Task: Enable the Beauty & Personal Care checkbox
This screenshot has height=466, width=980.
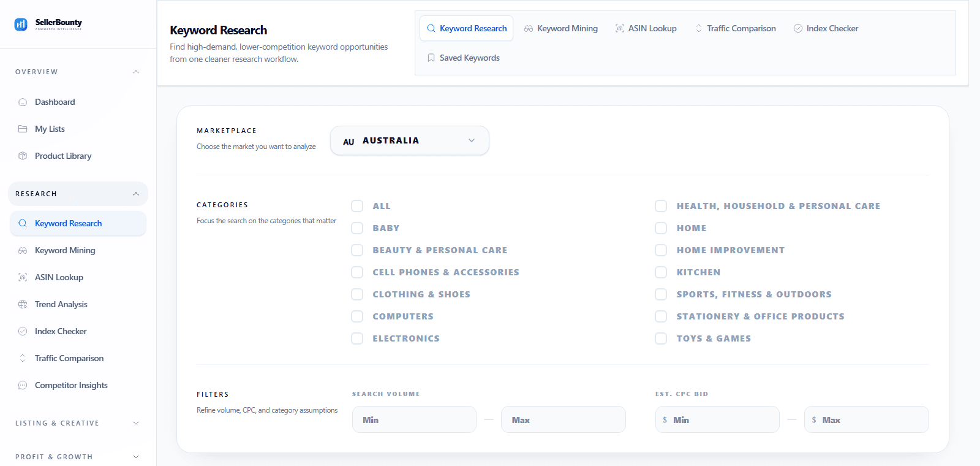Action: (x=357, y=250)
